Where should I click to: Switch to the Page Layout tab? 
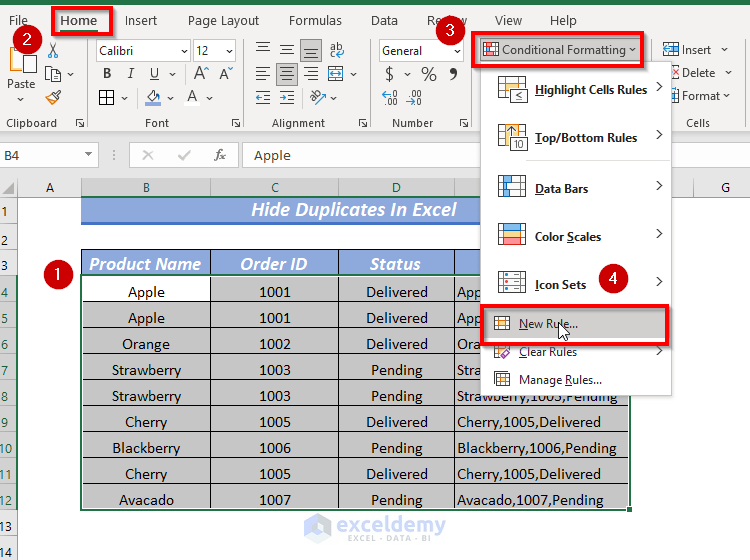pos(223,21)
